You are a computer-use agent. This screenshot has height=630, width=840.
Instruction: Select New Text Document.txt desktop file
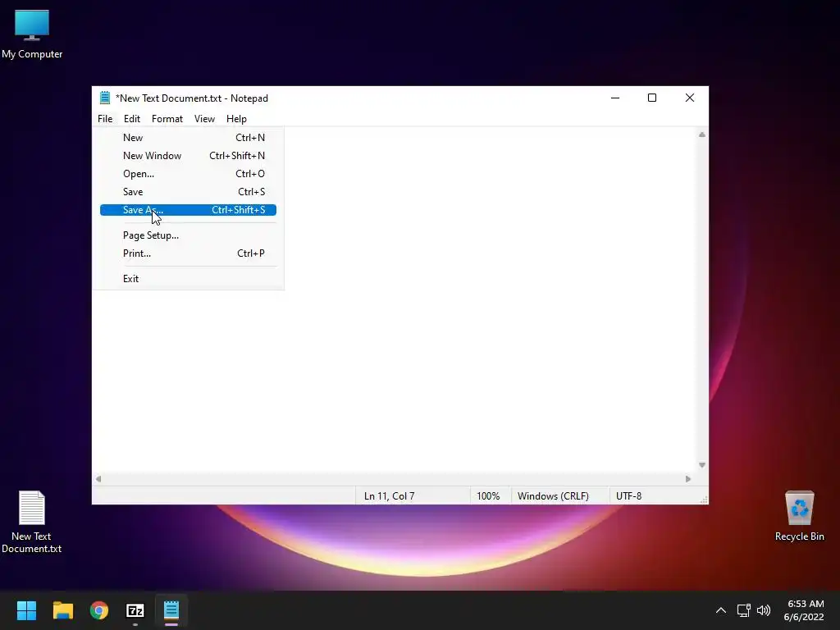click(32, 522)
